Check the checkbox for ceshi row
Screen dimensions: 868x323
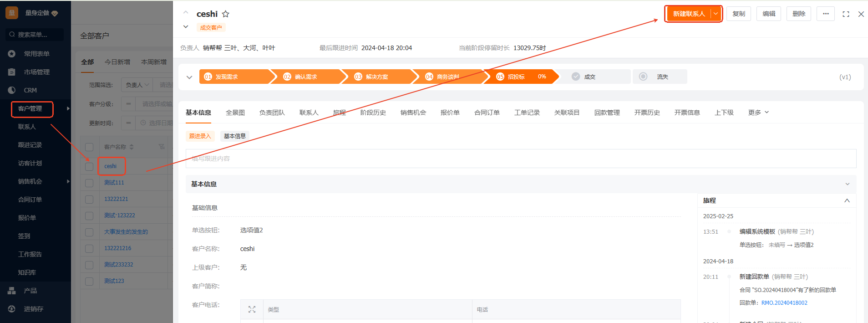[89, 166]
